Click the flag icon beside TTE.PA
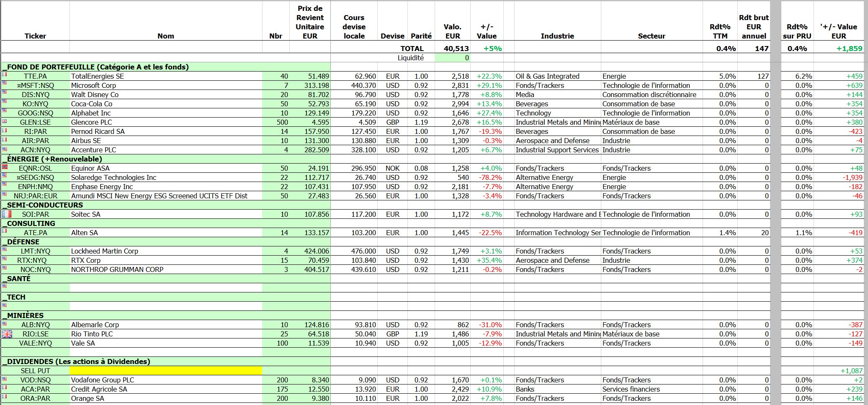The image size is (868, 405). click(5, 74)
